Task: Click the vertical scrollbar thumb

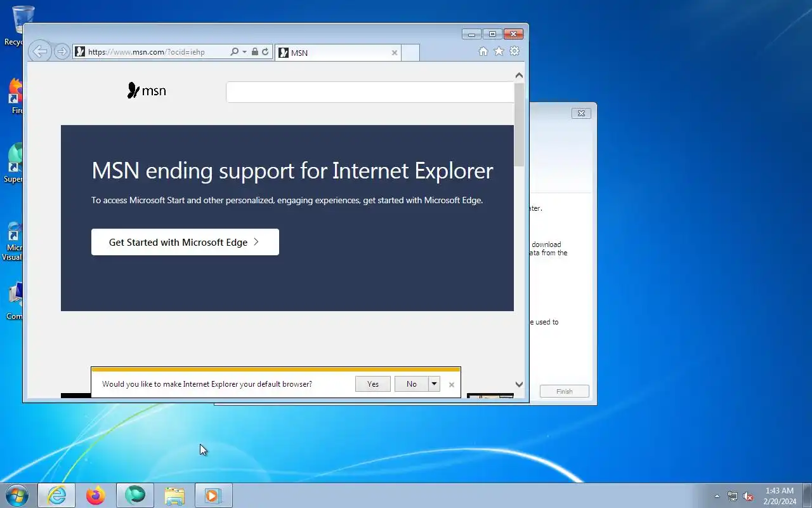Action: pos(519,124)
